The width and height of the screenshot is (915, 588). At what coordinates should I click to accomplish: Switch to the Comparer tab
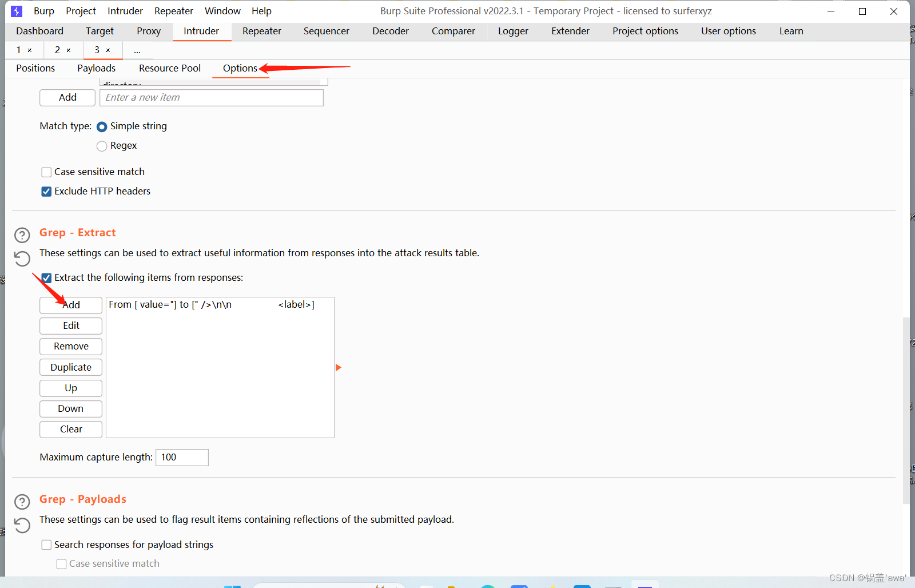click(453, 31)
